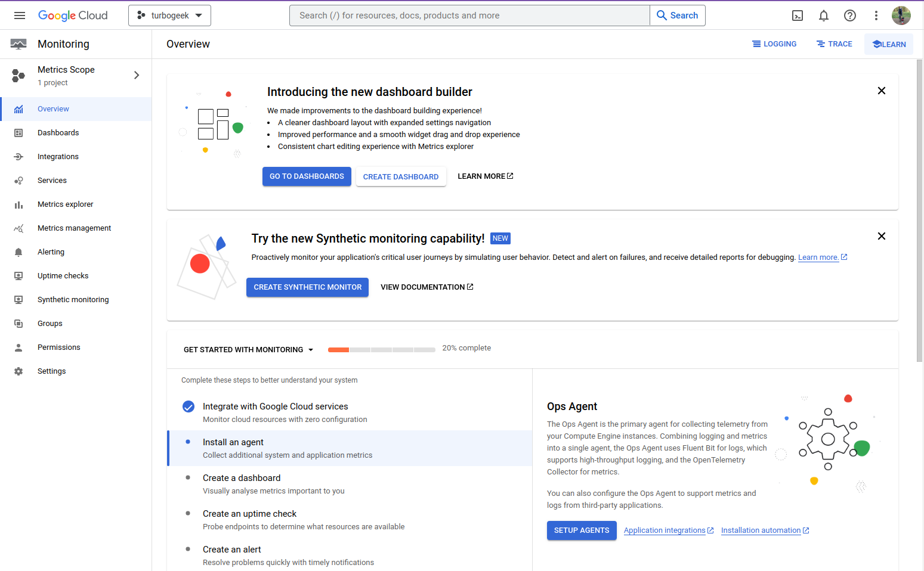Activate Cloud Shell terminal icon
The height and width of the screenshot is (571, 924).
click(798, 15)
